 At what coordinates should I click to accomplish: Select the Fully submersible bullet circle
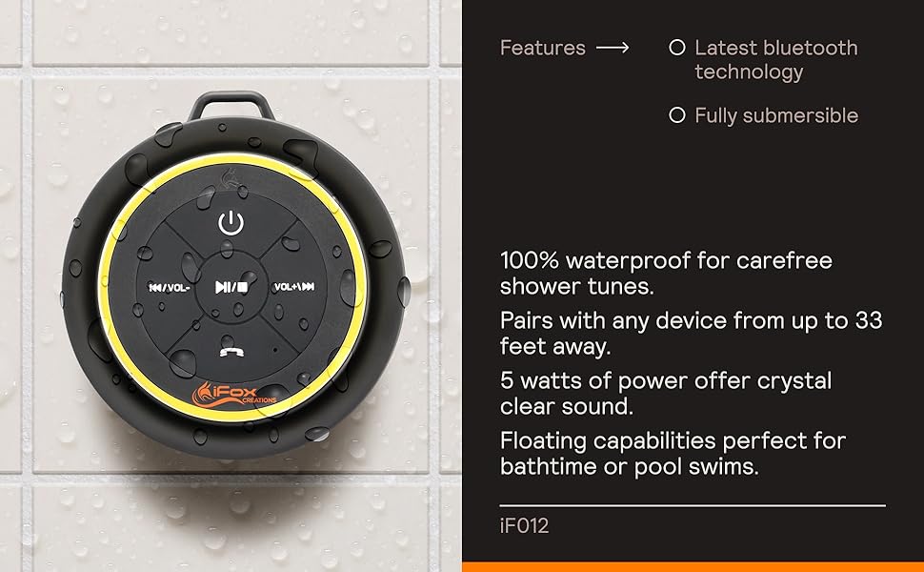677,115
